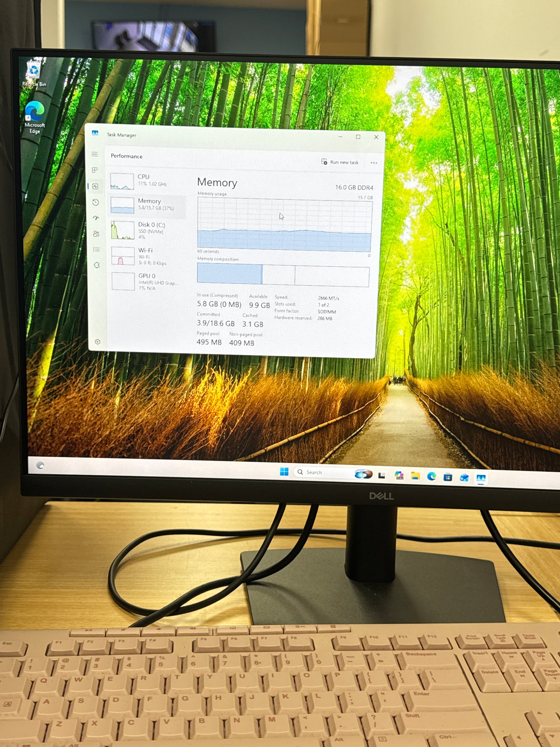
Task: Click the CPU mini graph thumbnail
Action: pyautogui.click(x=122, y=181)
